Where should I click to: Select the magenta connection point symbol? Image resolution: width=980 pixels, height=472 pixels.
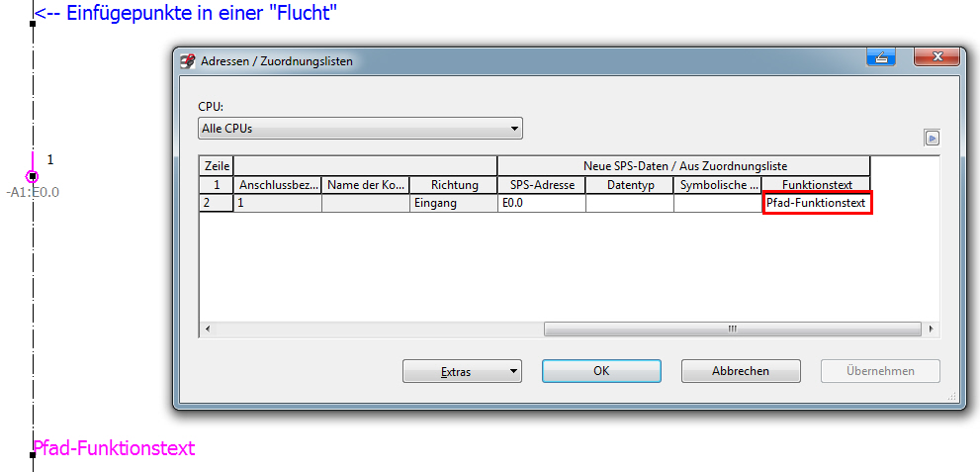coord(33,176)
